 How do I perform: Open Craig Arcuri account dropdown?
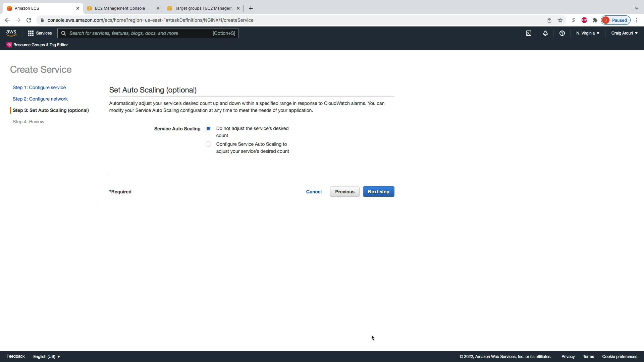coord(624,33)
